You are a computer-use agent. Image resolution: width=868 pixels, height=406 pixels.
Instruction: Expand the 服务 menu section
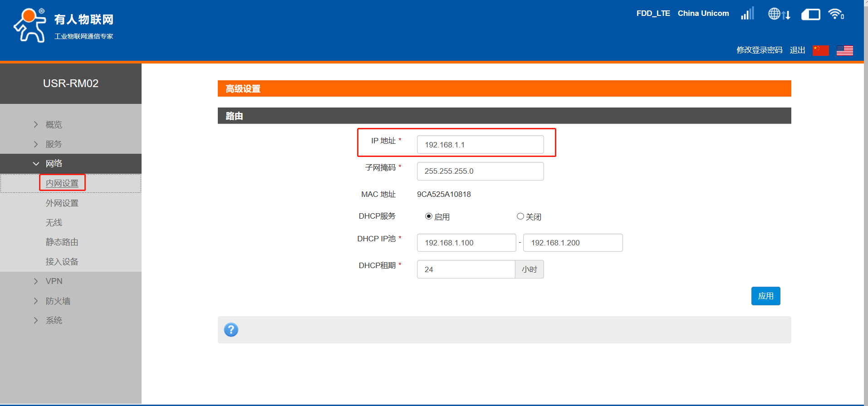pos(54,144)
